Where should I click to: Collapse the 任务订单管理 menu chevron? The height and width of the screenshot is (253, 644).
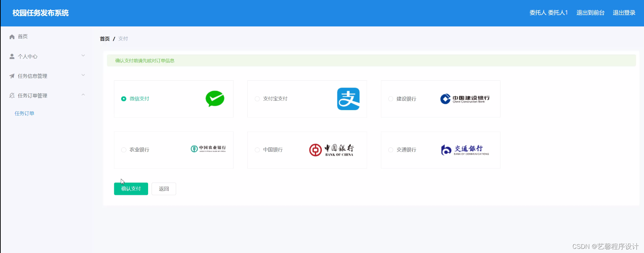(83, 95)
